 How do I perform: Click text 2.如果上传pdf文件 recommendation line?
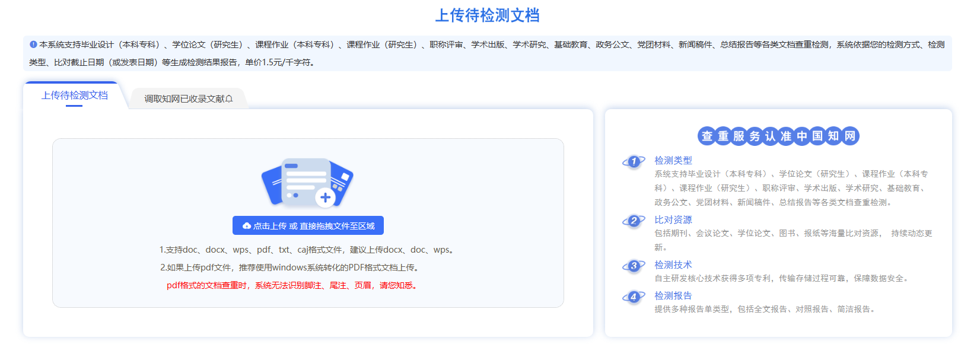click(291, 267)
